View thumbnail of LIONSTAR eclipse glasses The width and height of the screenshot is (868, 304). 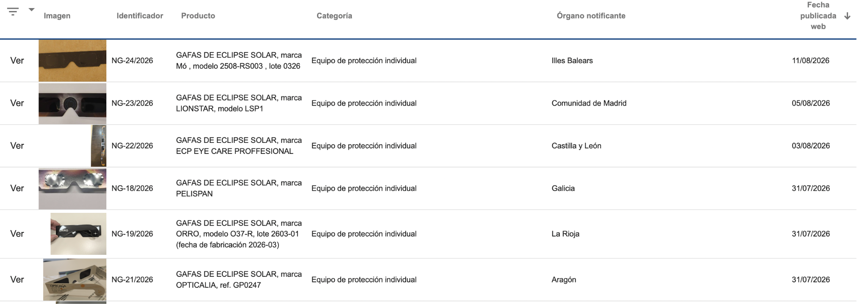click(x=72, y=103)
